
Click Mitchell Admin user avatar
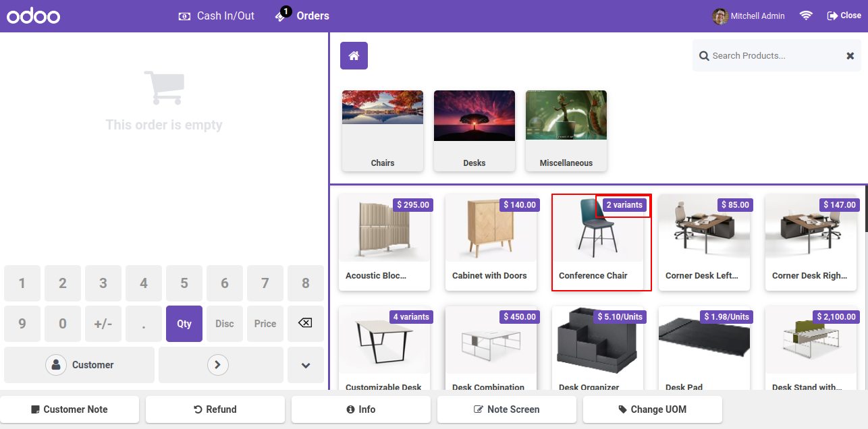click(720, 16)
